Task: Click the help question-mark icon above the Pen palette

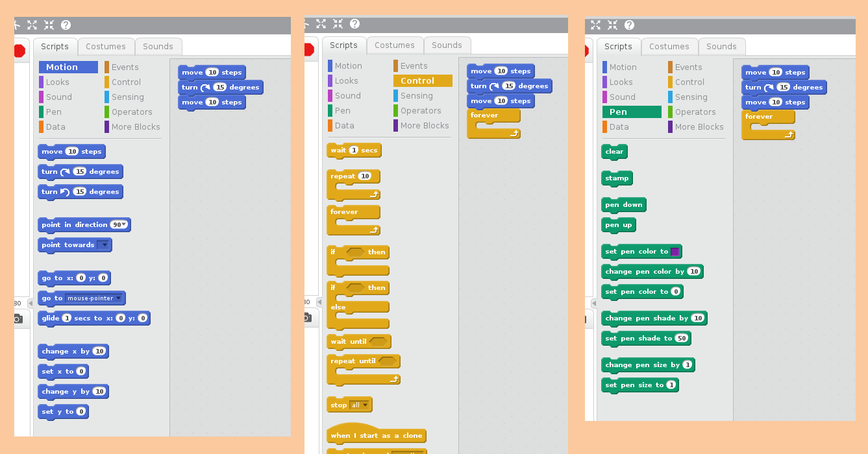Action: click(x=629, y=25)
